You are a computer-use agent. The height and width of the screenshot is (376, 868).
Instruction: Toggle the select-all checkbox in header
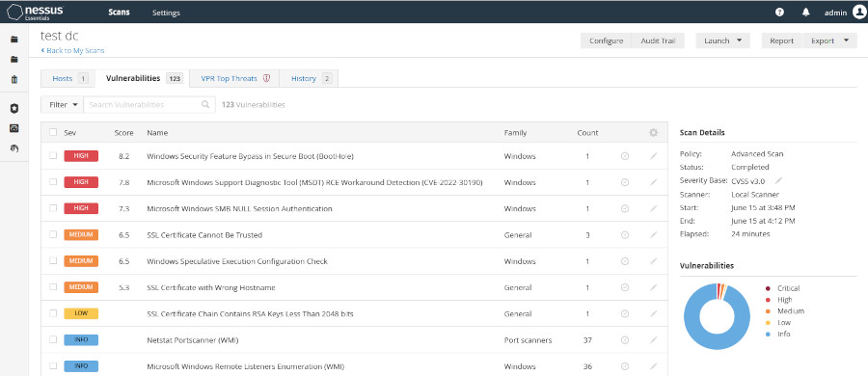[53, 132]
